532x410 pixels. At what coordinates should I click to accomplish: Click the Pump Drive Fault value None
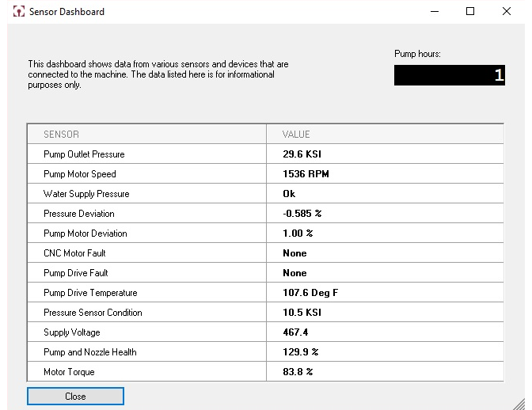click(x=294, y=273)
